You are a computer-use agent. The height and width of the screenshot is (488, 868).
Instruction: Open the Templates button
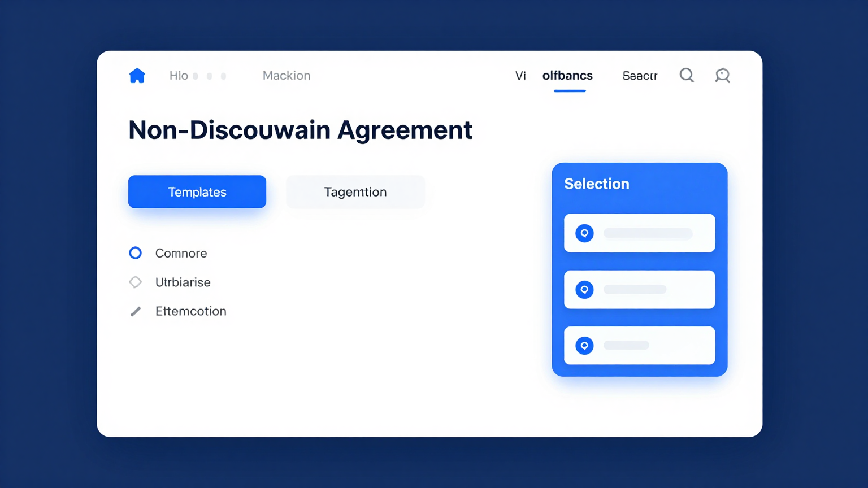coord(197,192)
